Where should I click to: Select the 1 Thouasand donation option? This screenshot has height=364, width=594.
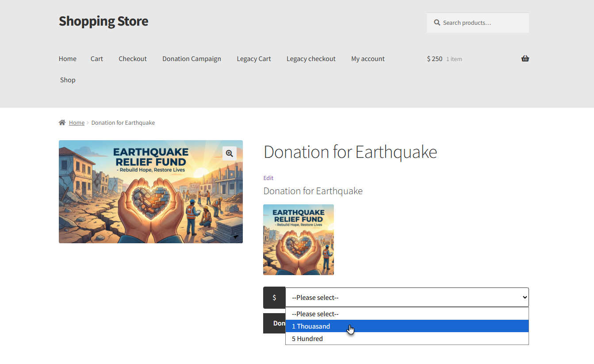click(310, 326)
